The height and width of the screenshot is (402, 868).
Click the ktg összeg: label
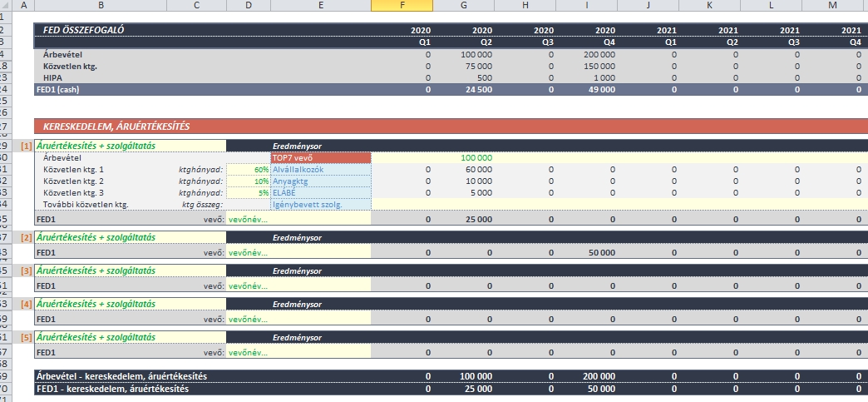(203, 204)
